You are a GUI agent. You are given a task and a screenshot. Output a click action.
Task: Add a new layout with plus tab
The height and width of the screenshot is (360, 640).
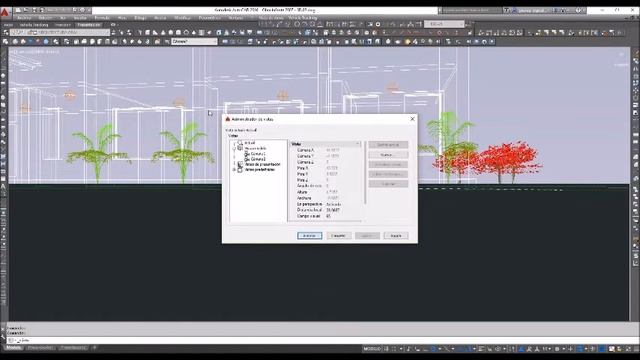pos(94,348)
